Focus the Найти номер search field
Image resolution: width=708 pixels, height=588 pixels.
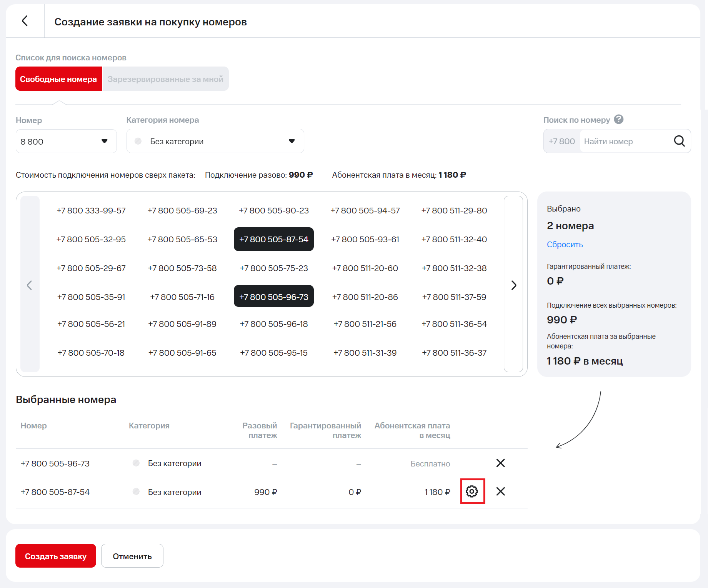[625, 142]
